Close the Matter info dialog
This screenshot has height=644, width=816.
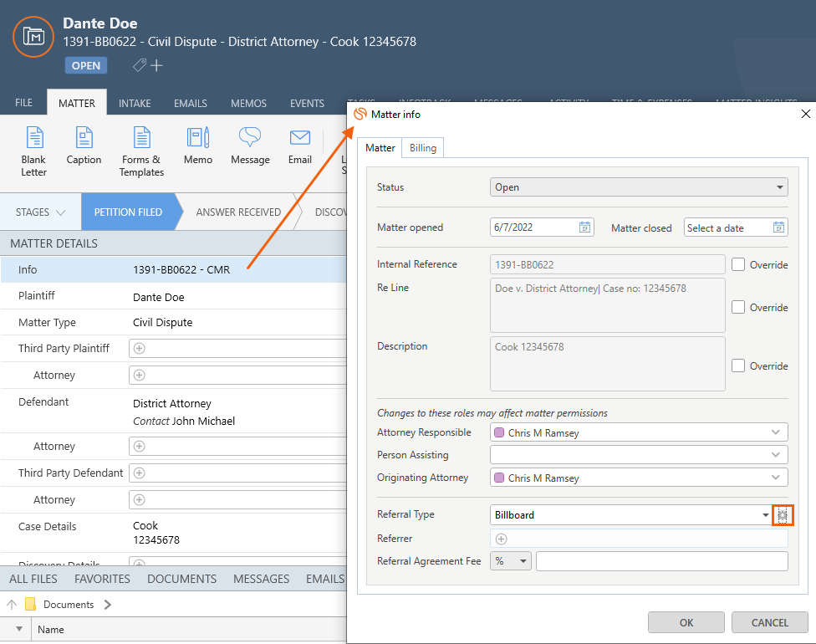coord(806,114)
